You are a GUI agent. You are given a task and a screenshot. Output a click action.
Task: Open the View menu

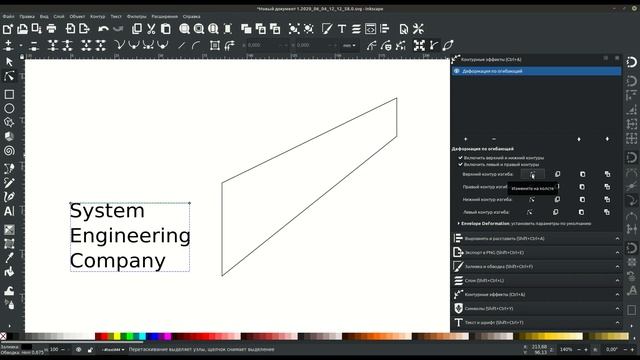pos(44,16)
